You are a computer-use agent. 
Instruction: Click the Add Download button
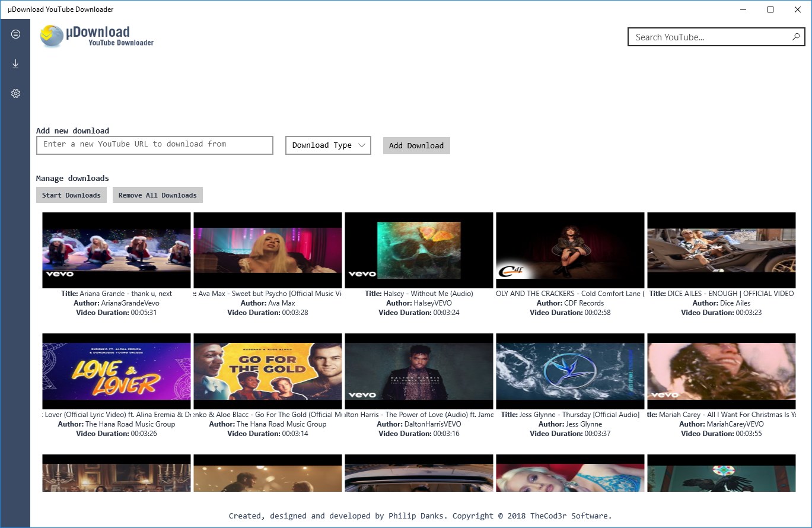click(416, 145)
